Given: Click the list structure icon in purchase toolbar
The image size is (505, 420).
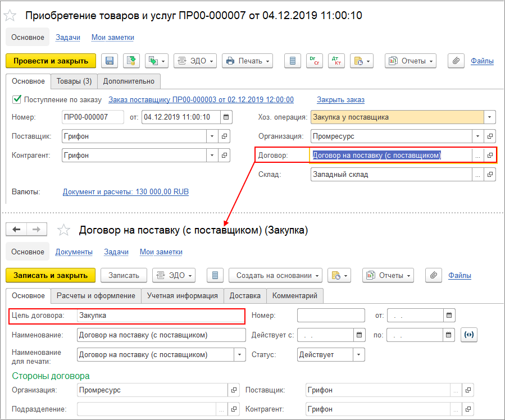Looking at the screenshot, I should point(293,61).
